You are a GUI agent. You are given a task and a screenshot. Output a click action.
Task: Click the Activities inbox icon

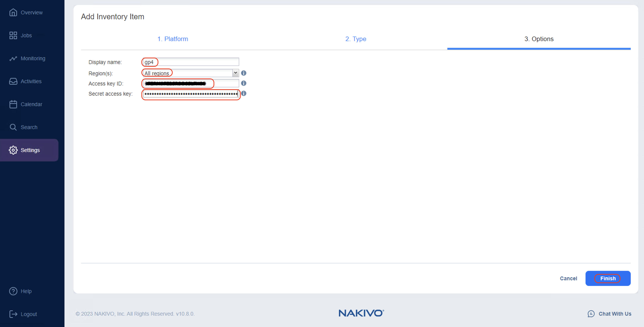tap(13, 81)
